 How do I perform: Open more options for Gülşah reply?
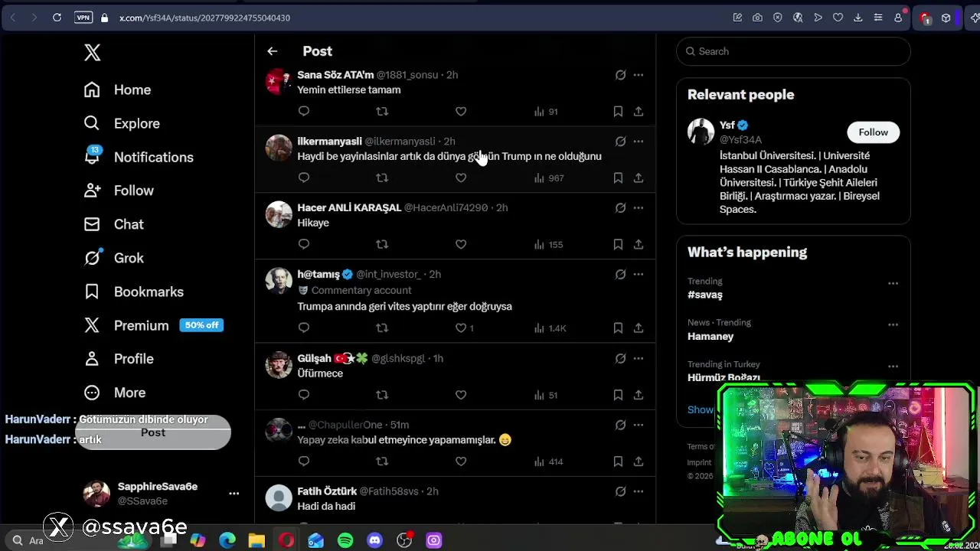(x=639, y=359)
